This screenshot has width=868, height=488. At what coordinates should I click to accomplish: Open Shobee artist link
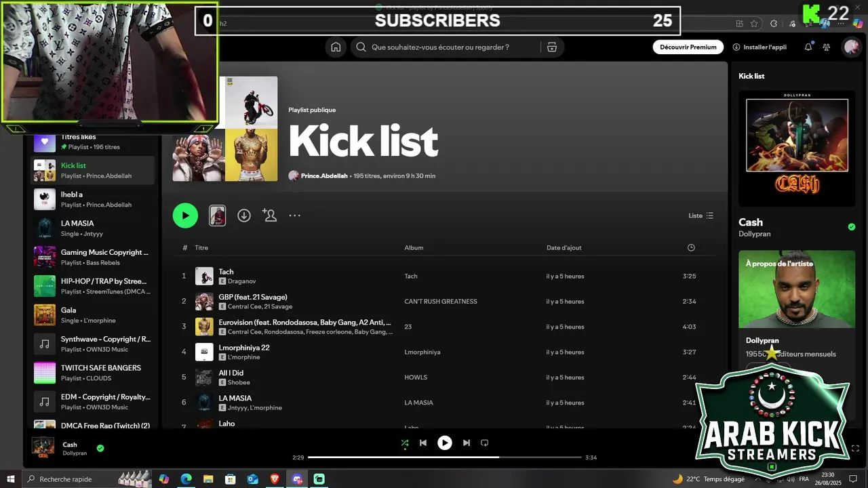pyautogui.click(x=239, y=382)
